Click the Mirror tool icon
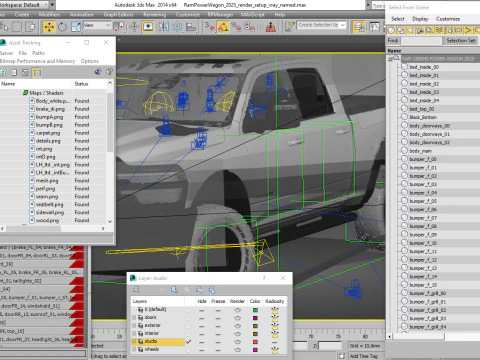Image resolution: width=480 pixels, height=360 pixels. (x=163, y=27)
